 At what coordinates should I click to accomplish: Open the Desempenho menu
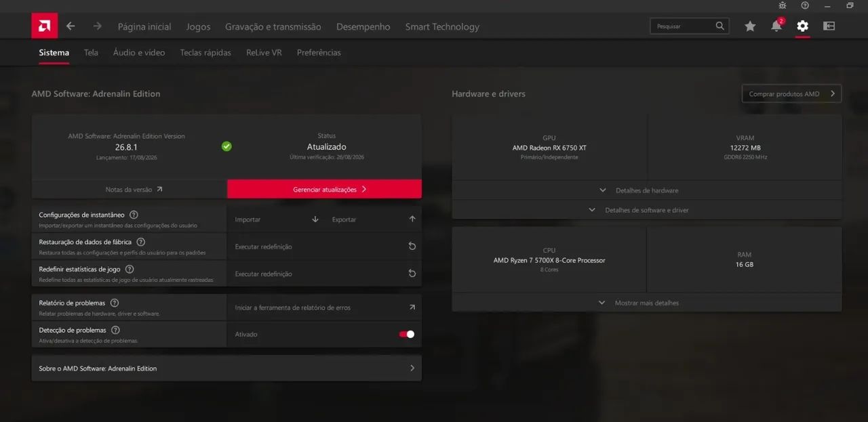pos(363,27)
